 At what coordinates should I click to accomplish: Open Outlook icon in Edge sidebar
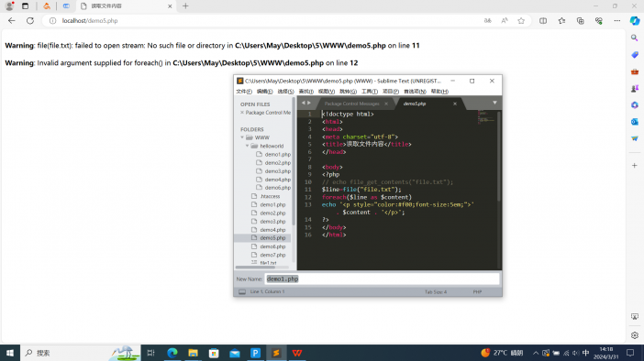pyautogui.click(x=635, y=122)
